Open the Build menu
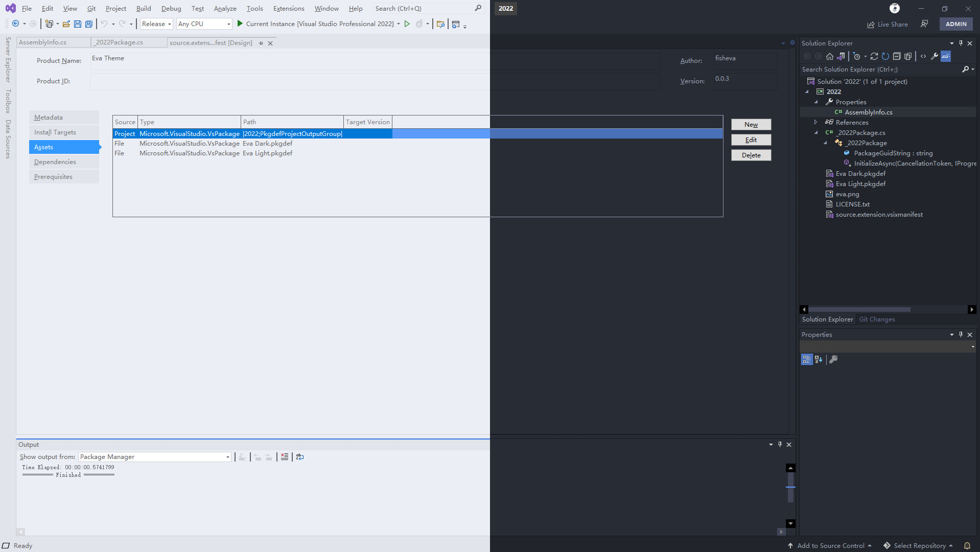The width and height of the screenshot is (980, 552). (144, 9)
